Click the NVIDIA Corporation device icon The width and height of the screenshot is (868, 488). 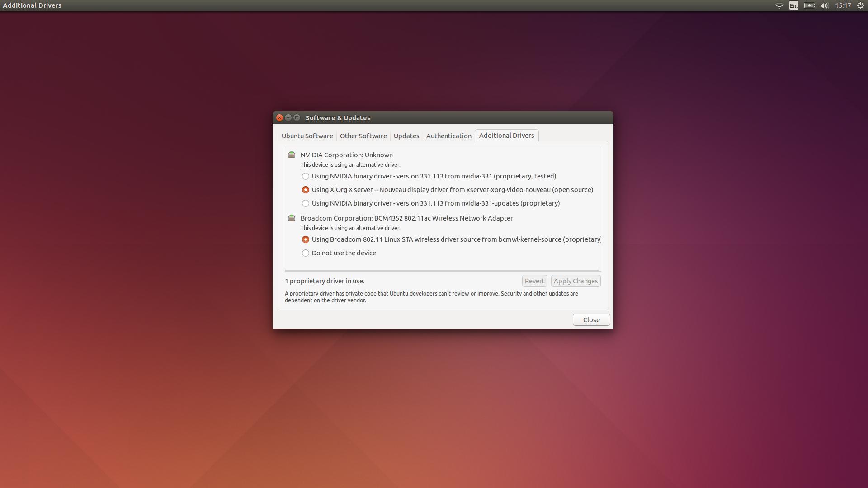pyautogui.click(x=292, y=155)
